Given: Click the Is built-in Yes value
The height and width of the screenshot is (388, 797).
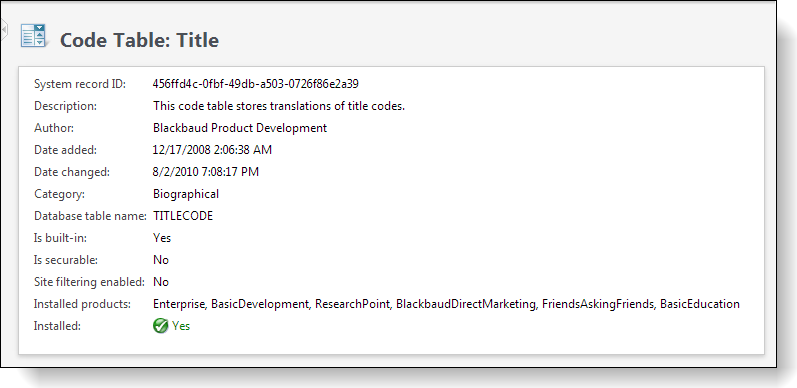Looking at the screenshot, I should coord(162,238).
